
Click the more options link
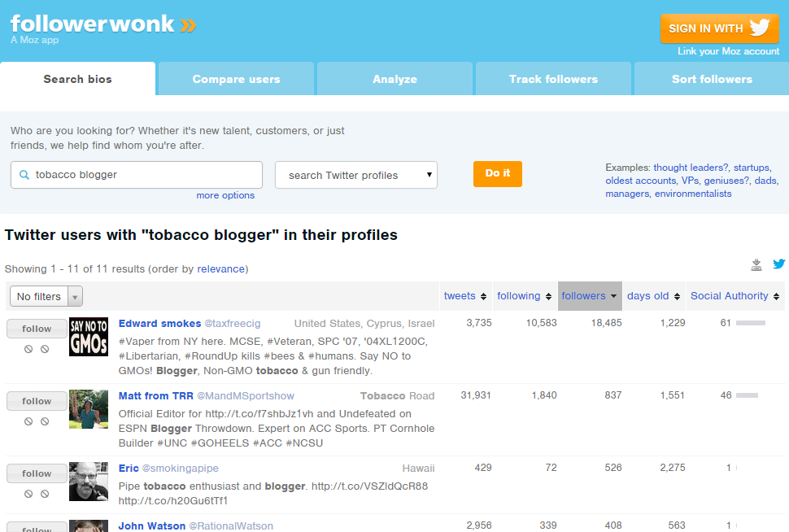(225, 195)
